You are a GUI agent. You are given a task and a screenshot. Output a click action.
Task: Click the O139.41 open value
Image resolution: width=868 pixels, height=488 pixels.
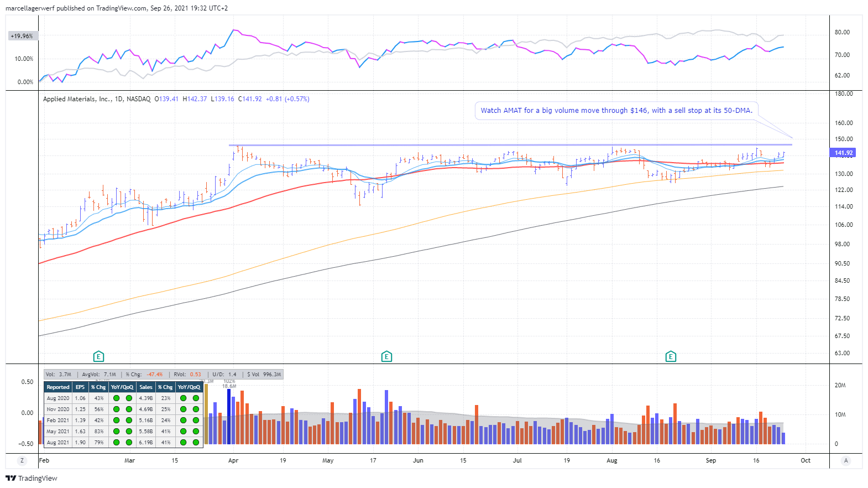(166, 99)
